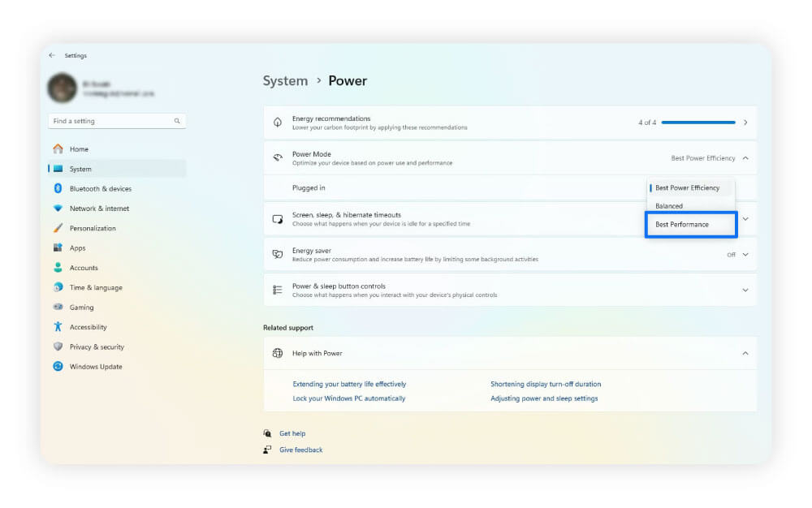Click the 4 of 4 progress bar
The image size is (812, 508).
pyautogui.click(x=698, y=123)
